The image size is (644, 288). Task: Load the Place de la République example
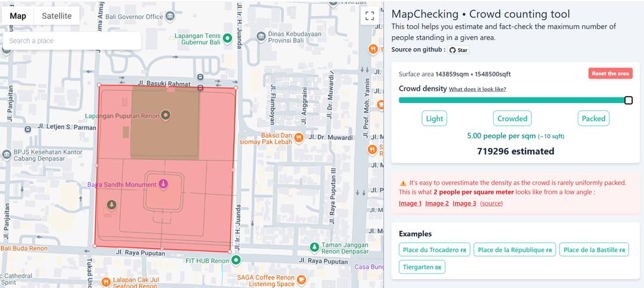point(515,250)
